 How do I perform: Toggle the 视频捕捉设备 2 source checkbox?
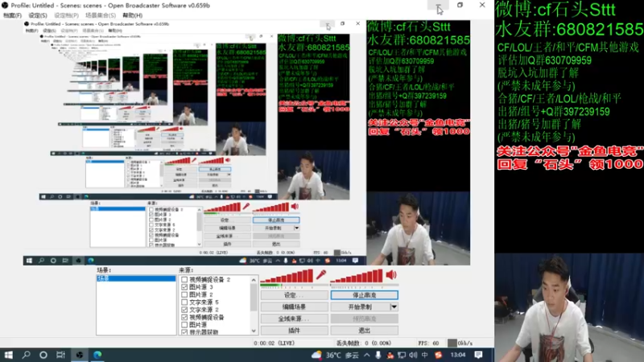184,279
